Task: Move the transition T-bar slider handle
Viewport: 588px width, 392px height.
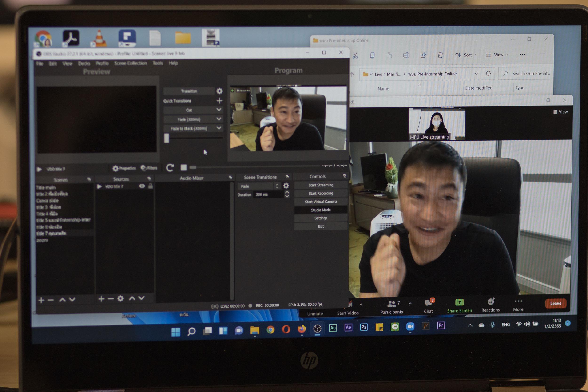Action: 167,138
